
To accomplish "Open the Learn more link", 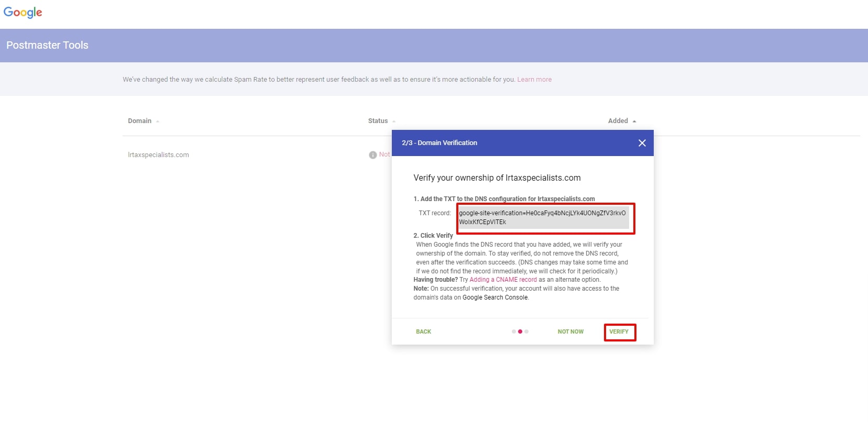I will [534, 80].
